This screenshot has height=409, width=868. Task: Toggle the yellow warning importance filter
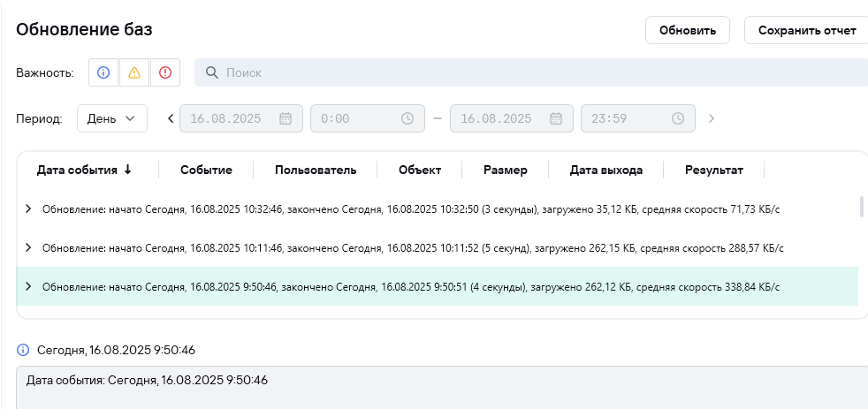134,72
